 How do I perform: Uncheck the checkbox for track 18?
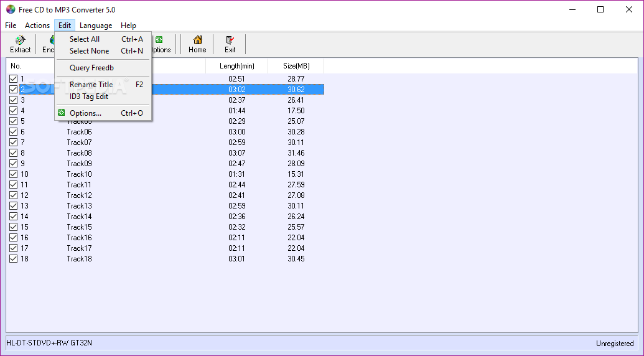pos(14,259)
